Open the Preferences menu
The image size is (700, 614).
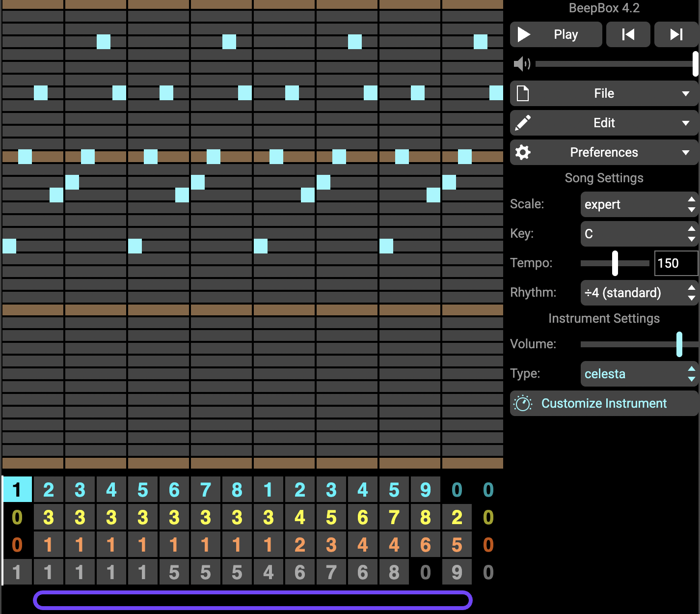604,152
